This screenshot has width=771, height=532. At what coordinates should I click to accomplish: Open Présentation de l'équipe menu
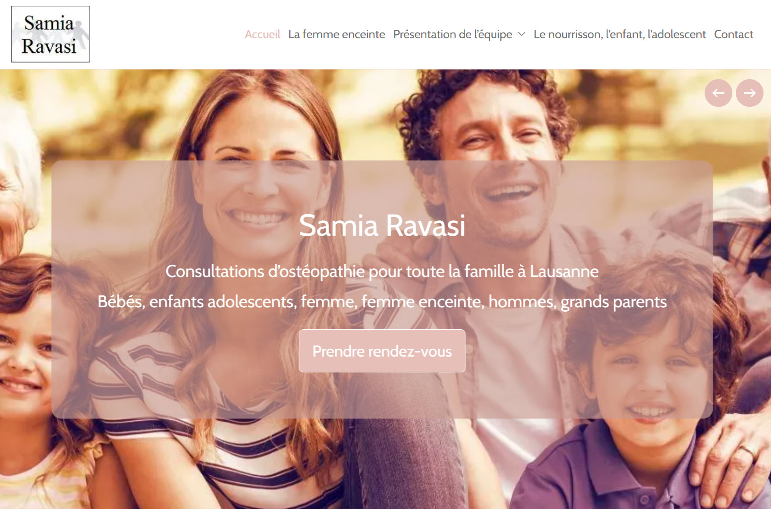(x=452, y=34)
